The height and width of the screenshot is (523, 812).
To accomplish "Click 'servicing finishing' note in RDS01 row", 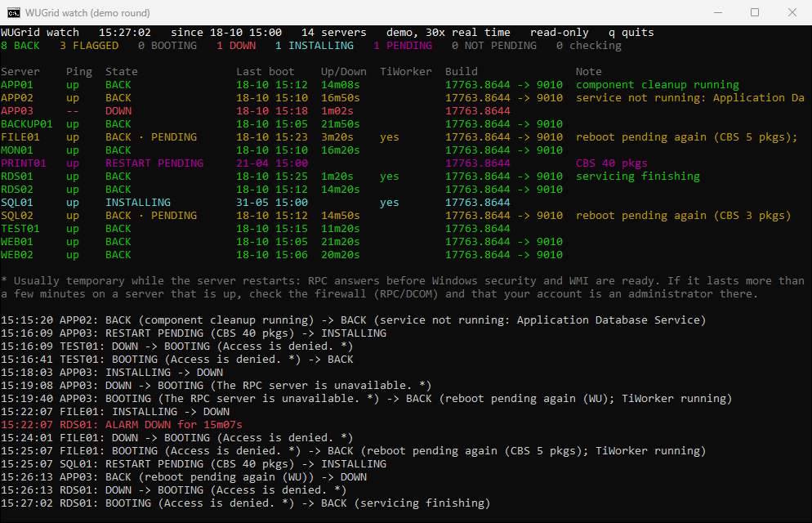I will click(638, 177).
